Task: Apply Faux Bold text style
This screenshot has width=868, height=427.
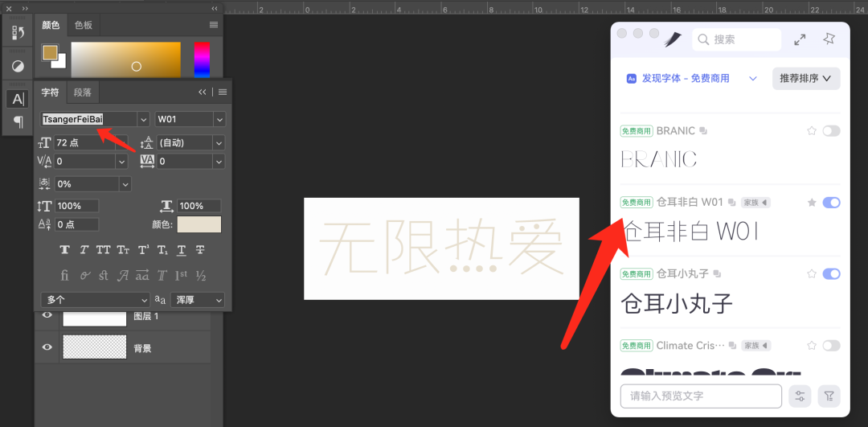Action: click(x=65, y=250)
